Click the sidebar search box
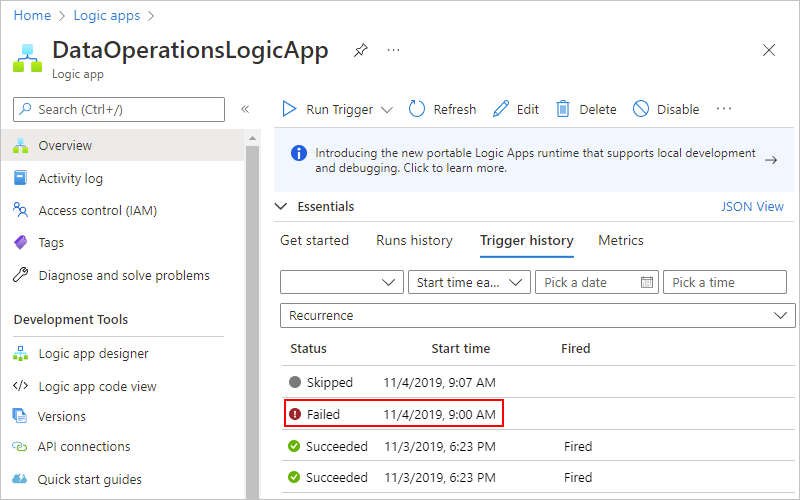Image resolution: width=800 pixels, height=500 pixels. [x=119, y=109]
